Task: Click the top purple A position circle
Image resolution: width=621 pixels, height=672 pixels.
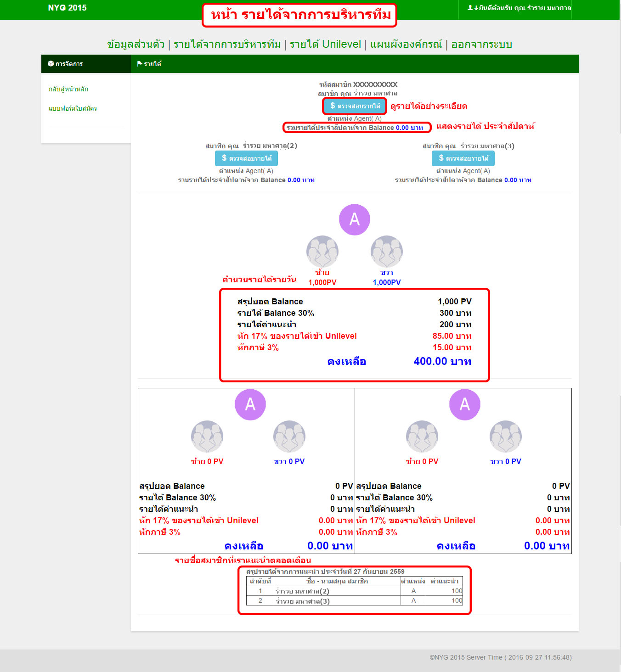Action: 354,219
